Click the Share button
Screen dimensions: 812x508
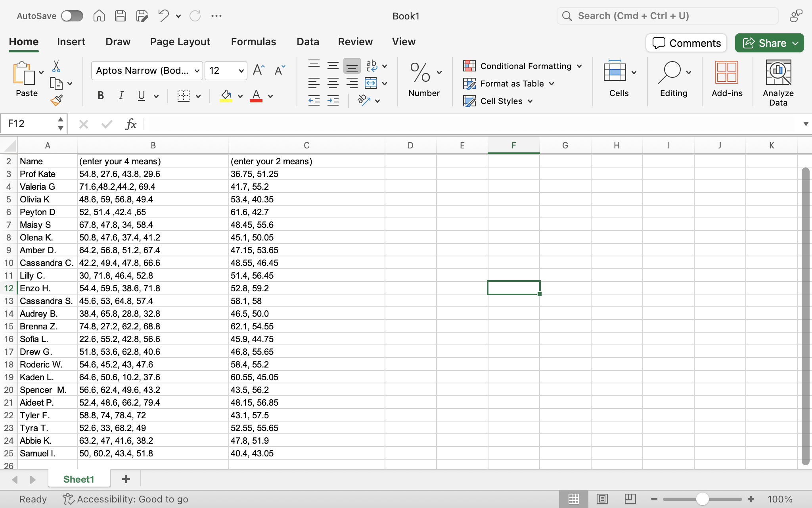[768, 43]
